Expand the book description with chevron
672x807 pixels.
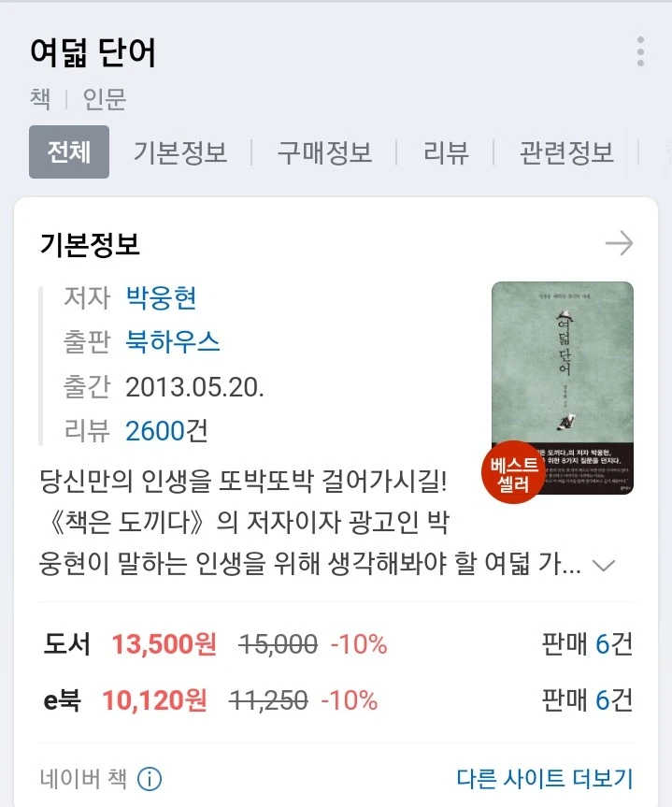[x=604, y=565]
